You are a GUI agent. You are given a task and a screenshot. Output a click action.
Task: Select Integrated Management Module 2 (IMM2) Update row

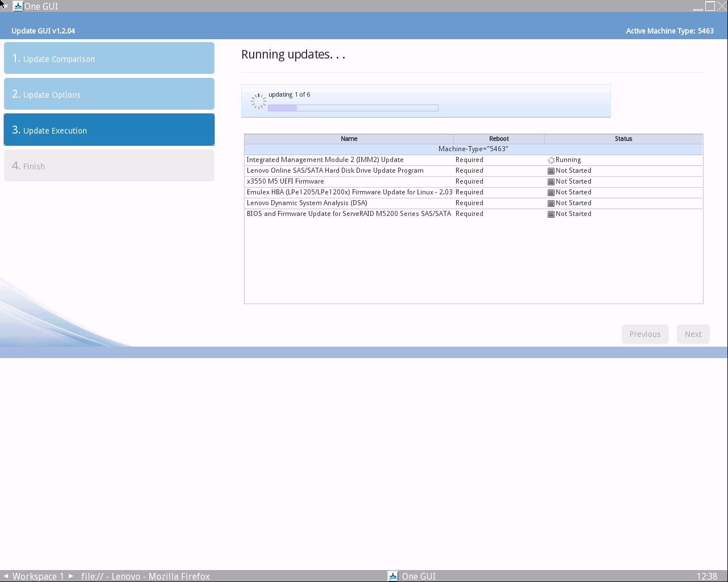point(473,160)
